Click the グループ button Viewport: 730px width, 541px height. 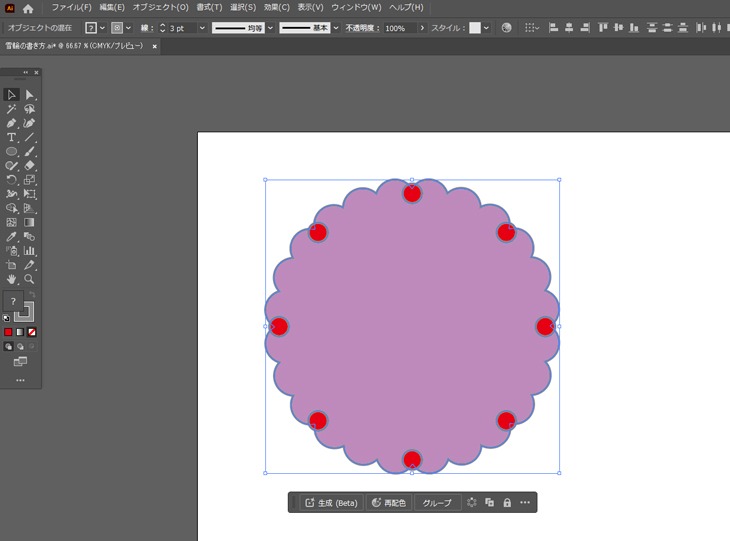point(437,502)
